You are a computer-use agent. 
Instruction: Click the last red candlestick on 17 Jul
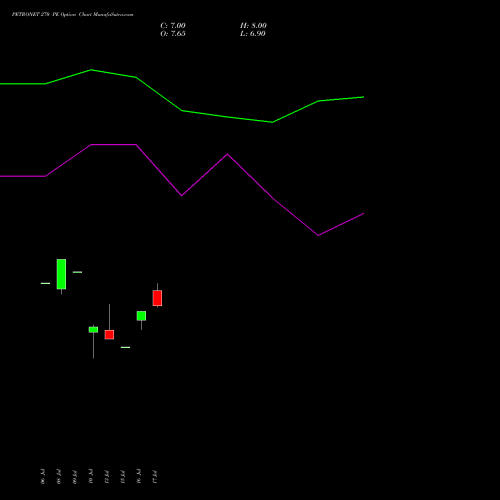[157, 298]
